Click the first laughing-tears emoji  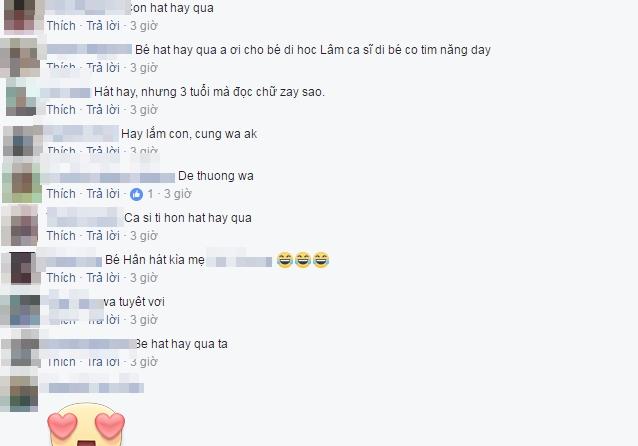point(285,260)
